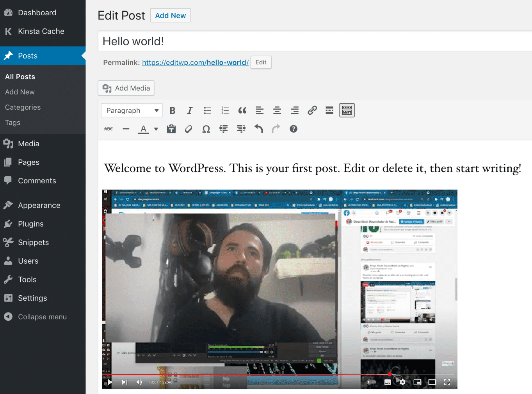The height and width of the screenshot is (394, 532).
Task: Toggle subtitles in the video player
Action: point(388,382)
